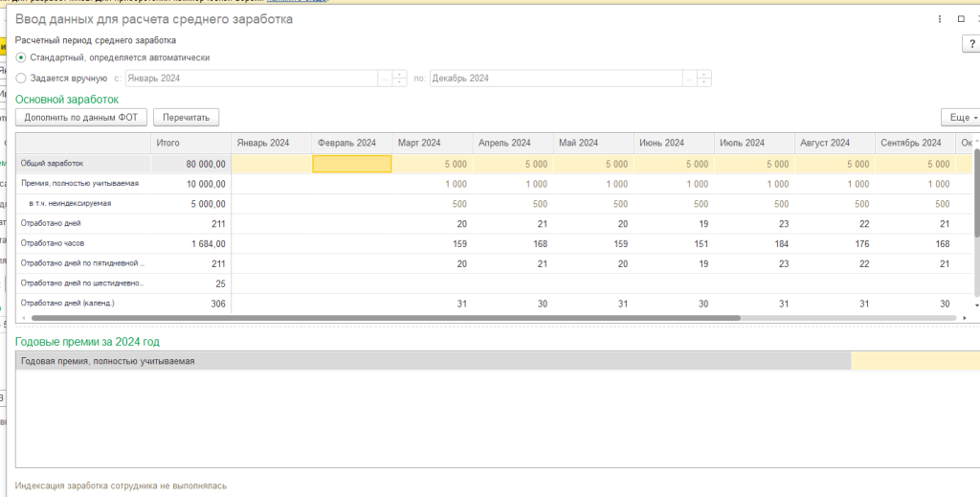Open help with the question mark button
This screenshot has height=497, width=980.
pos(971,44)
